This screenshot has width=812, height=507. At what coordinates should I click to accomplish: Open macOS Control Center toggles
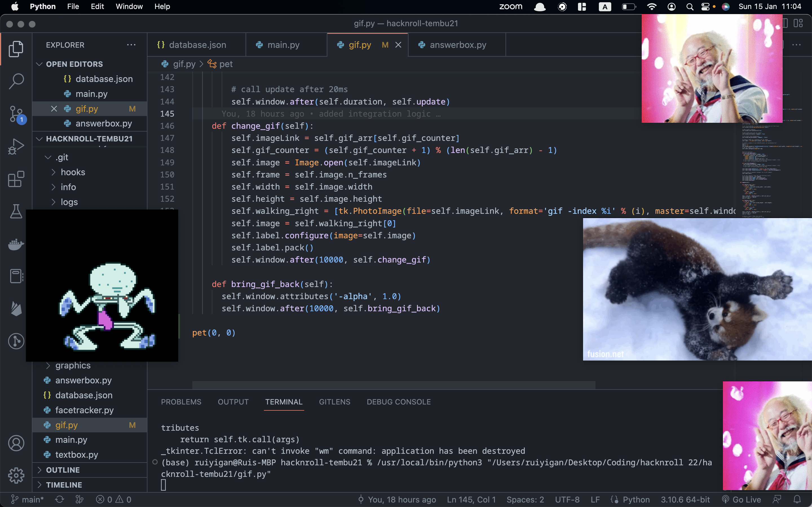705,7
